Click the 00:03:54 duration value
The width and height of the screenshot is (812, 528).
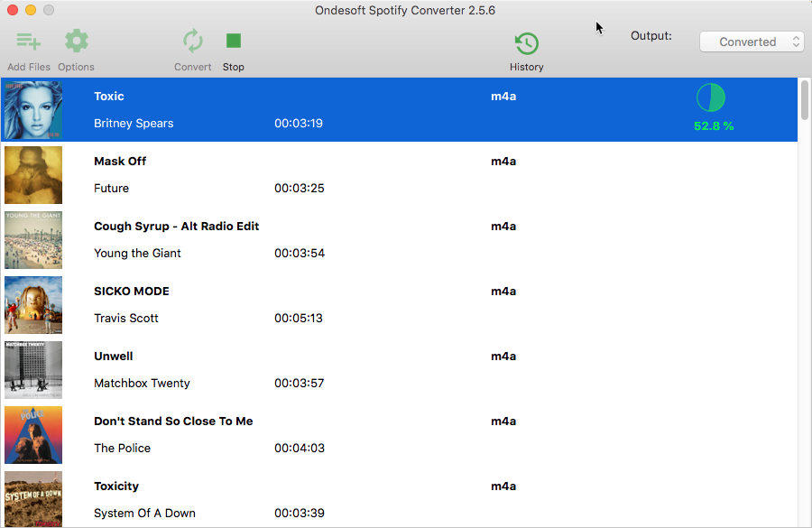point(300,254)
